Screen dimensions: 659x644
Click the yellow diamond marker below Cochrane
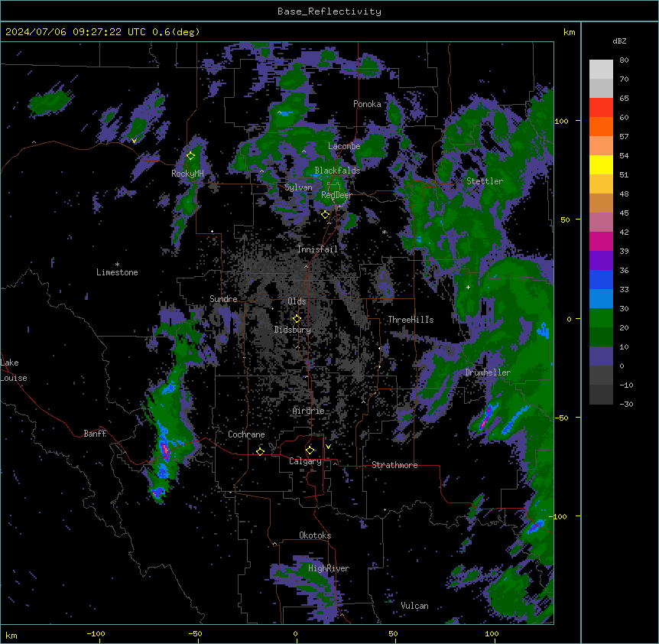tap(260, 451)
